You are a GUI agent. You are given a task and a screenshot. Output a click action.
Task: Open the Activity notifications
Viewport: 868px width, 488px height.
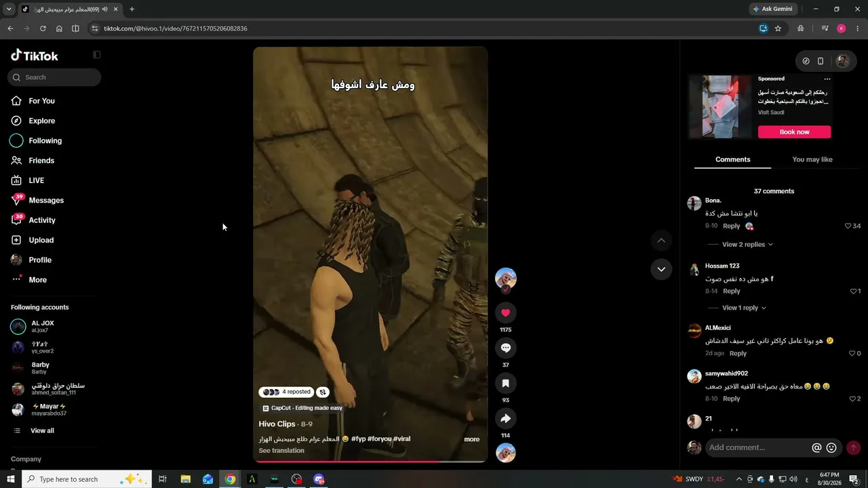click(x=42, y=220)
